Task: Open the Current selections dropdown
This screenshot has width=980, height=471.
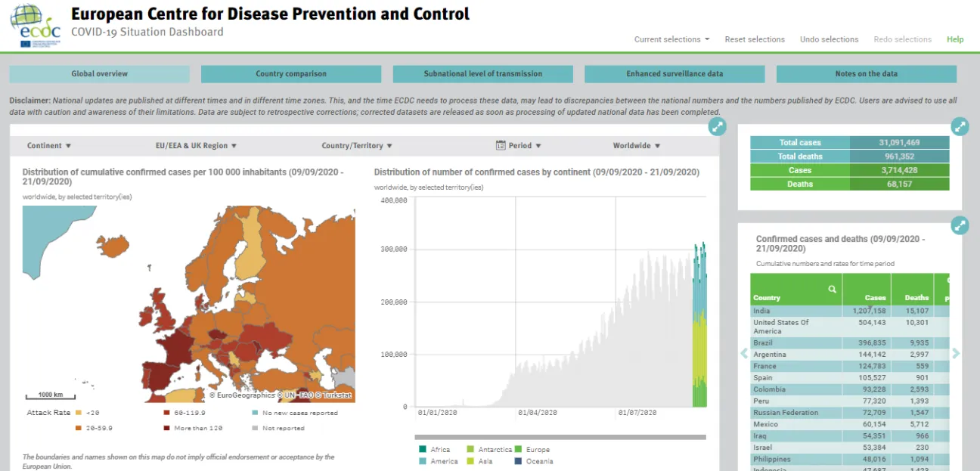Action: (x=671, y=39)
